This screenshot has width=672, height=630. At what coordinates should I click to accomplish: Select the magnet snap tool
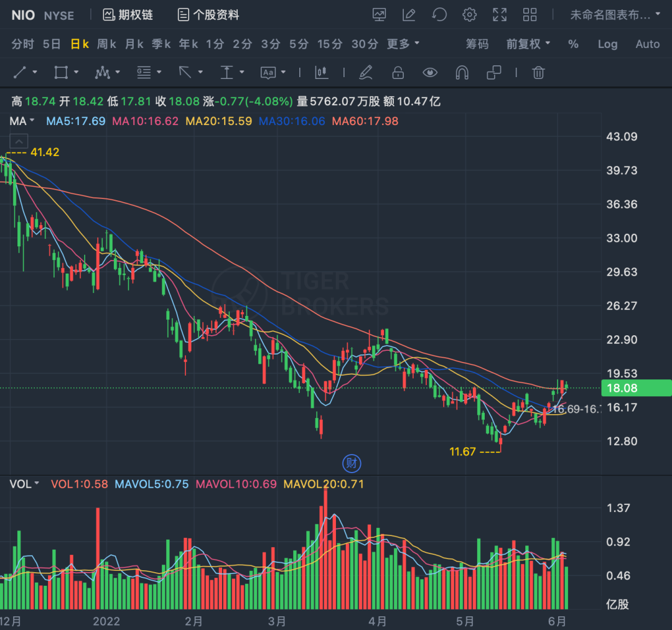coord(462,72)
